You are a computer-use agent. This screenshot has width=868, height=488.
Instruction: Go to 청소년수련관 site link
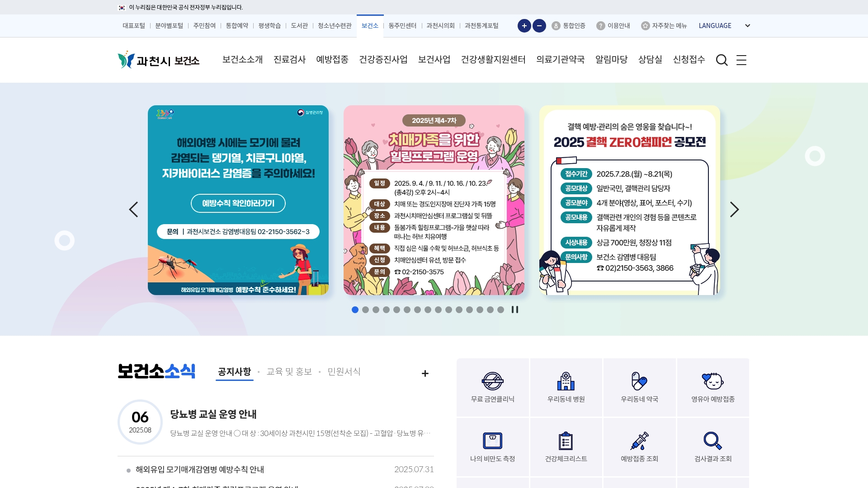point(335,26)
